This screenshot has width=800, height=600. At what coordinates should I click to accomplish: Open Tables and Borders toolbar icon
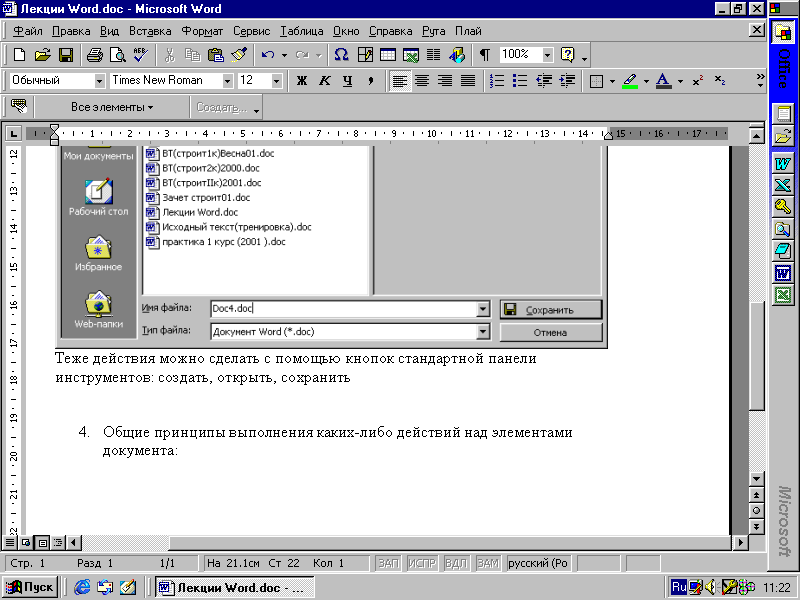pyautogui.click(x=365, y=55)
